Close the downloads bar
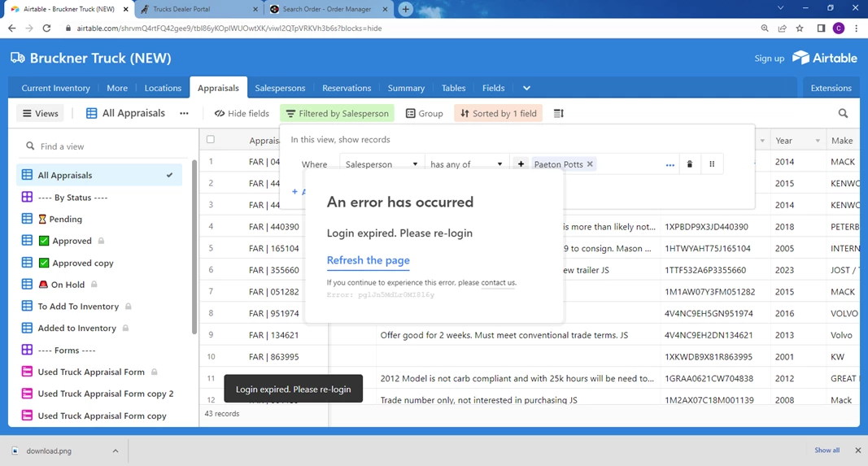 pyautogui.click(x=857, y=451)
